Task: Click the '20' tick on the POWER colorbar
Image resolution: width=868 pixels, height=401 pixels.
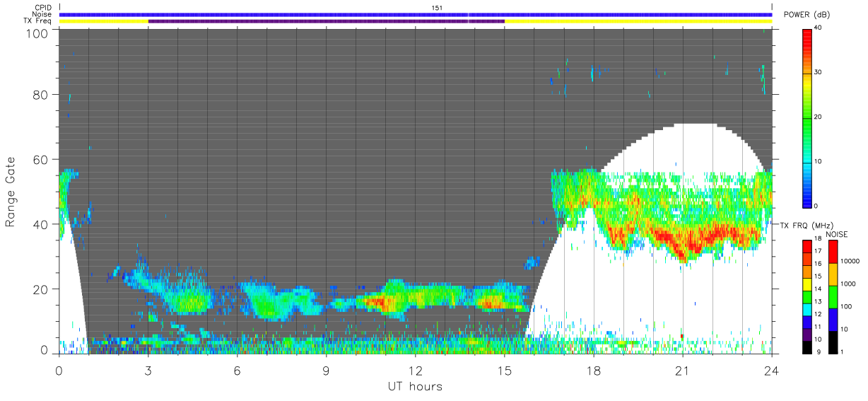Action: [x=818, y=117]
